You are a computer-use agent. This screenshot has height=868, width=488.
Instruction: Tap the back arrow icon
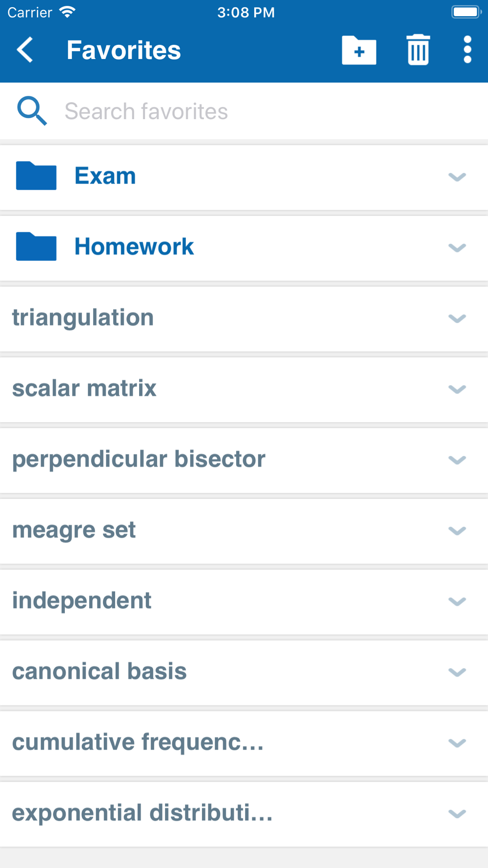coord(25,50)
